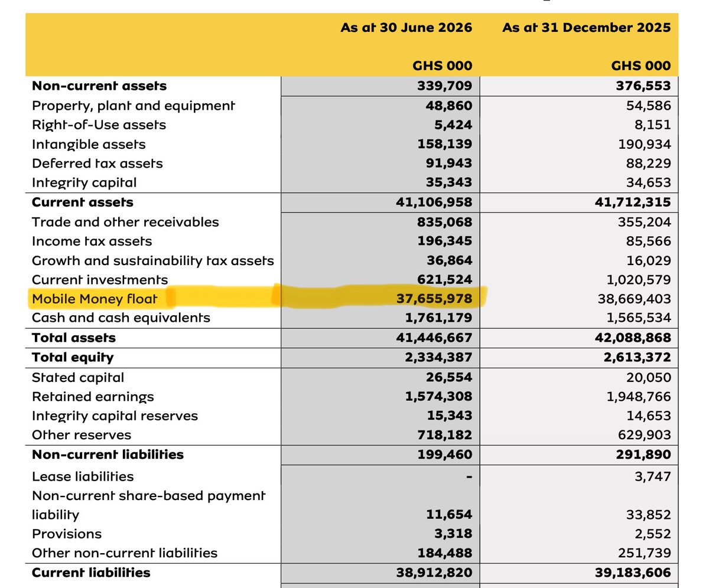Select the 'Current assets' row label
This screenshot has width=709, height=588.
click(83, 202)
